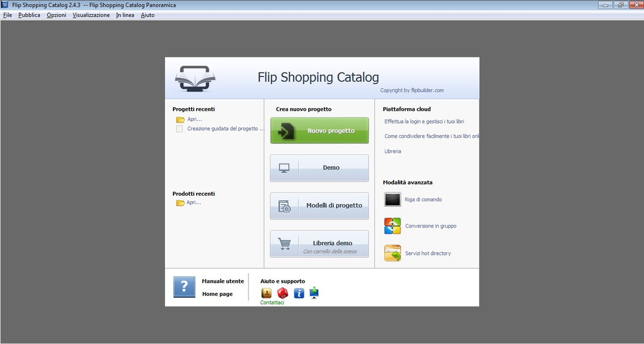Screen dimensions: 644x344
Task: Open Creazione guidata del progetto link
Action: 225,129
